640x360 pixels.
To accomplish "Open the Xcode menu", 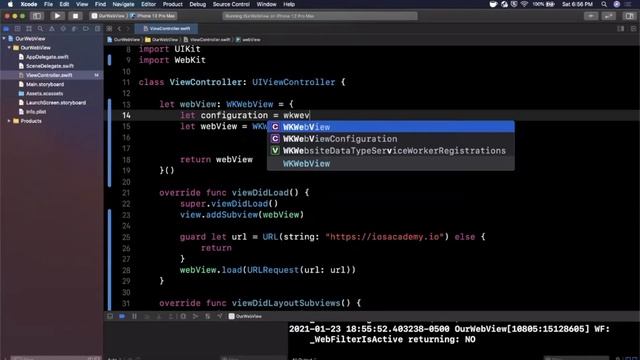I will point(29,4).
